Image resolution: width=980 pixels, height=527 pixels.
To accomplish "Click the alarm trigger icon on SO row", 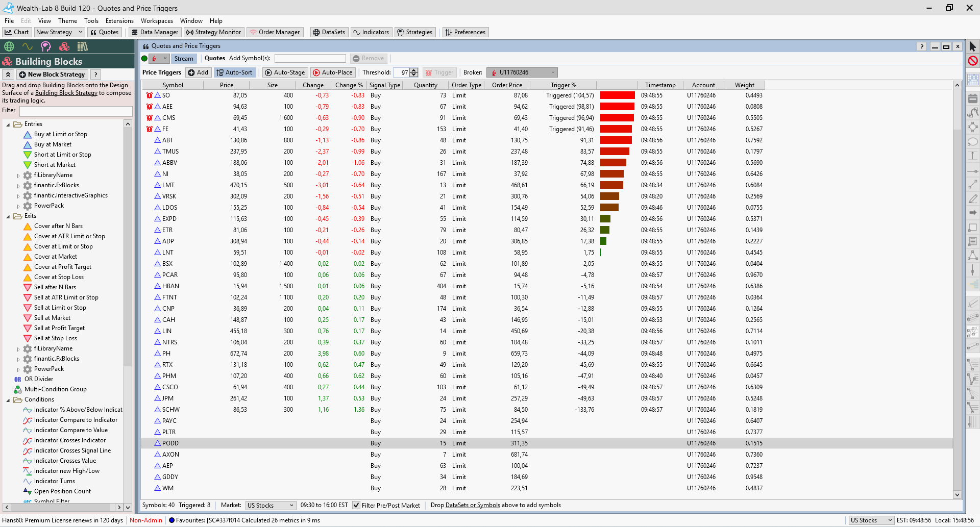I will pos(150,95).
